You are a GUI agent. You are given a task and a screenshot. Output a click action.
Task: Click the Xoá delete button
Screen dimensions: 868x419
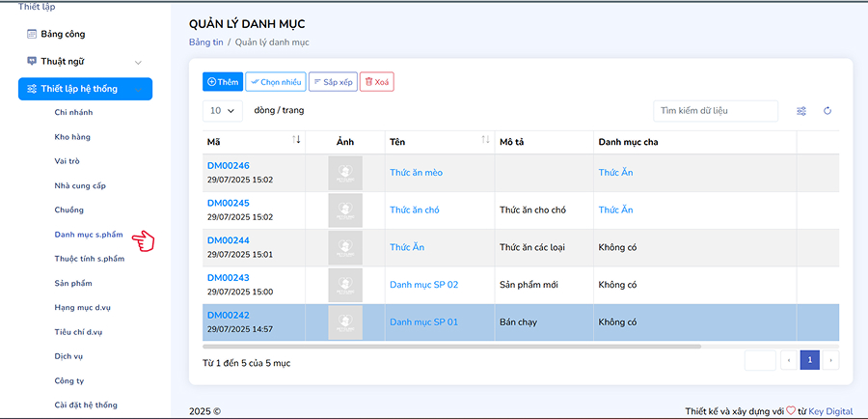point(376,82)
